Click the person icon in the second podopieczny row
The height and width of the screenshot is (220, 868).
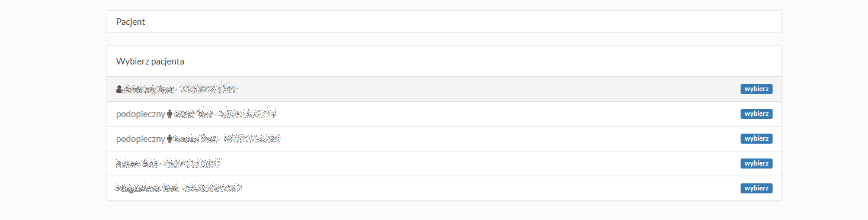point(169,139)
